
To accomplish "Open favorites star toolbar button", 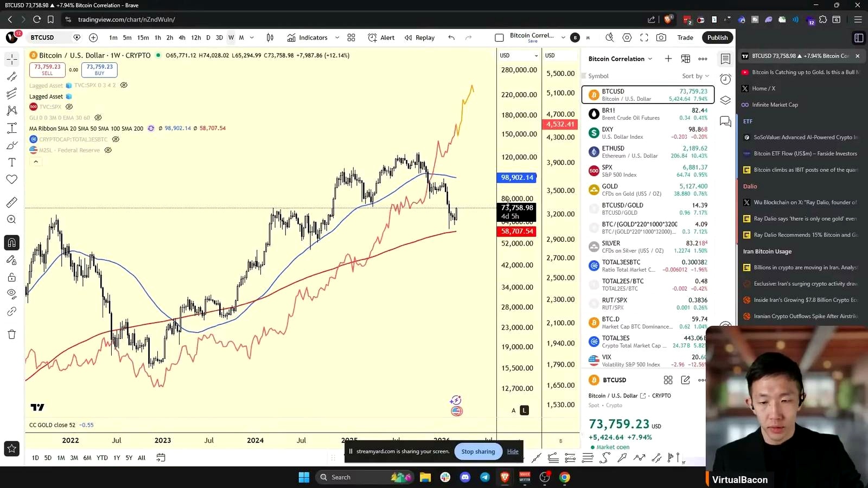I will pos(12,448).
